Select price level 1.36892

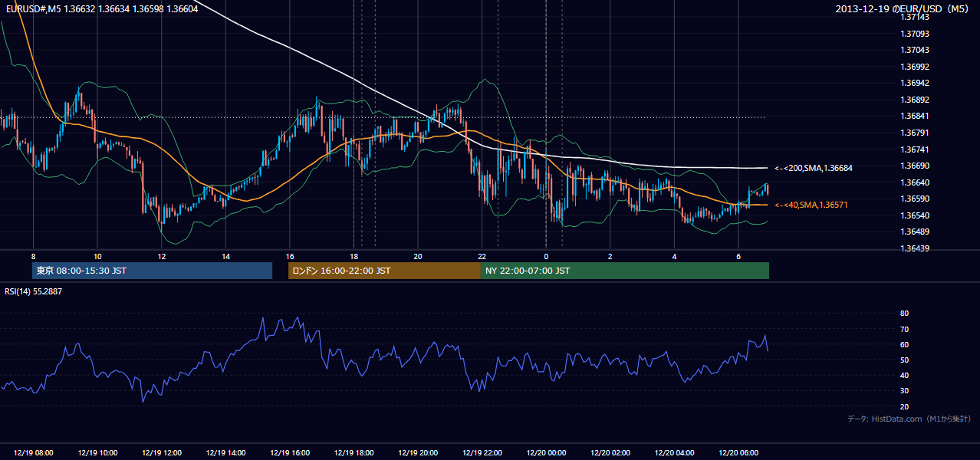(x=914, y=100)
